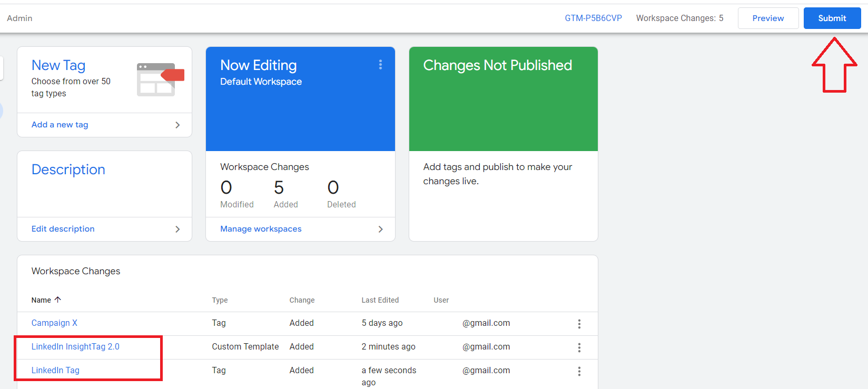Switch to the Admin tab
This screenshot has height=389, width=868.
[x=19, y=18]
